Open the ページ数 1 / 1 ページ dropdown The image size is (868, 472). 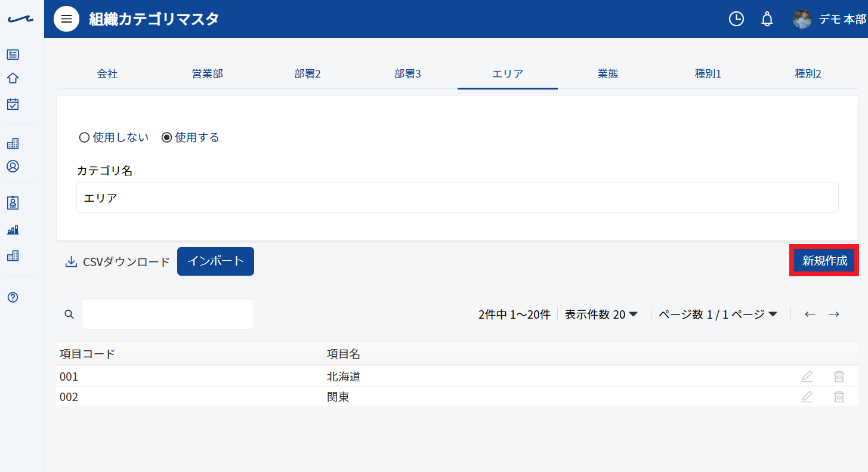[718, 314]
